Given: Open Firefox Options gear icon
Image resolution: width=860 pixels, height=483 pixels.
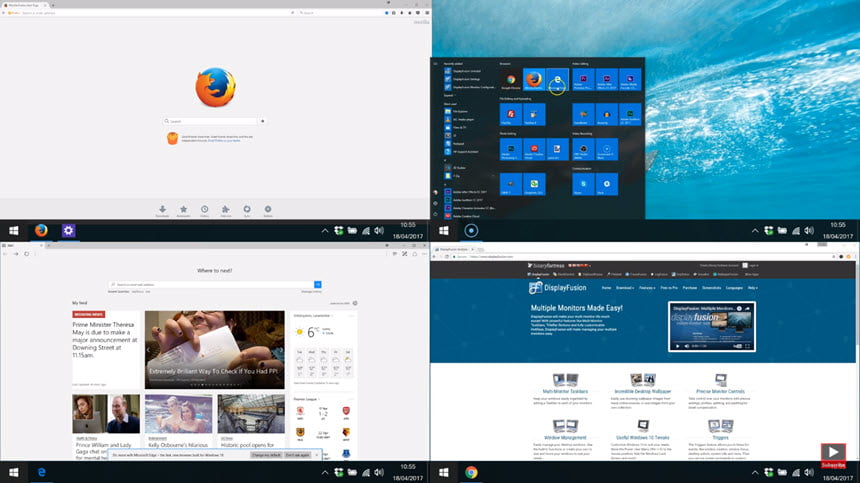Looking at the screenshot, I should pyautogui.click(x=268, y=210).
